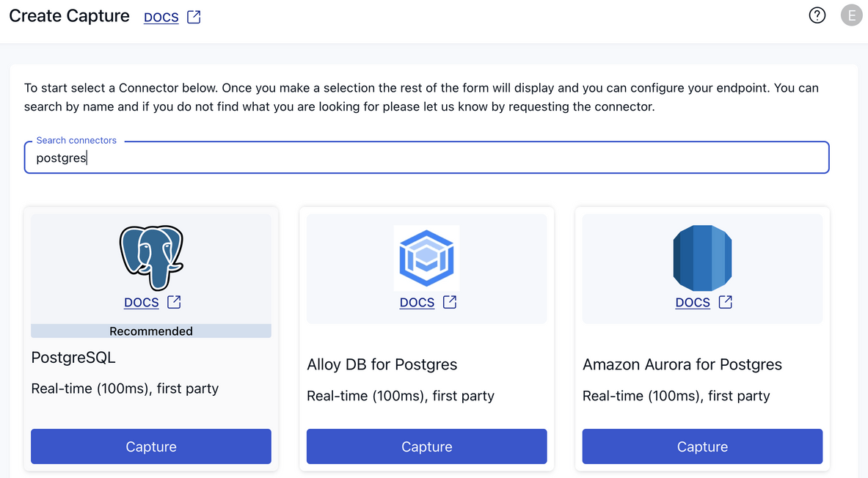
Task: Open DOCS link for PostgreSQL connector
Action: pyautogui.click(x=142, y=303)
